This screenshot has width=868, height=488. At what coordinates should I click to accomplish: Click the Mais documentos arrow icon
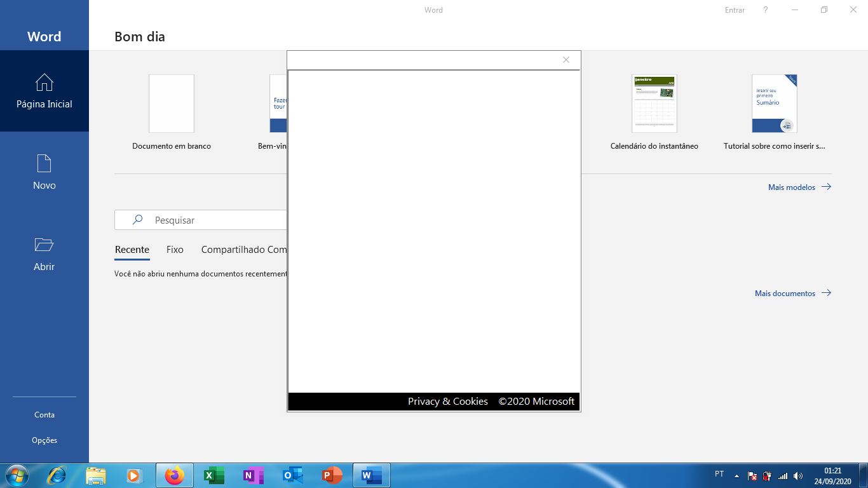826,293
